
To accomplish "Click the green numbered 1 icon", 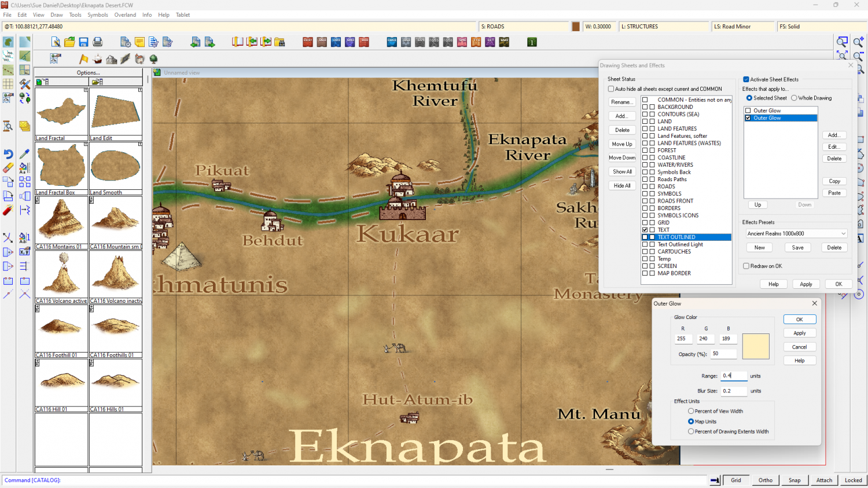I will click(x=532, y=42).
